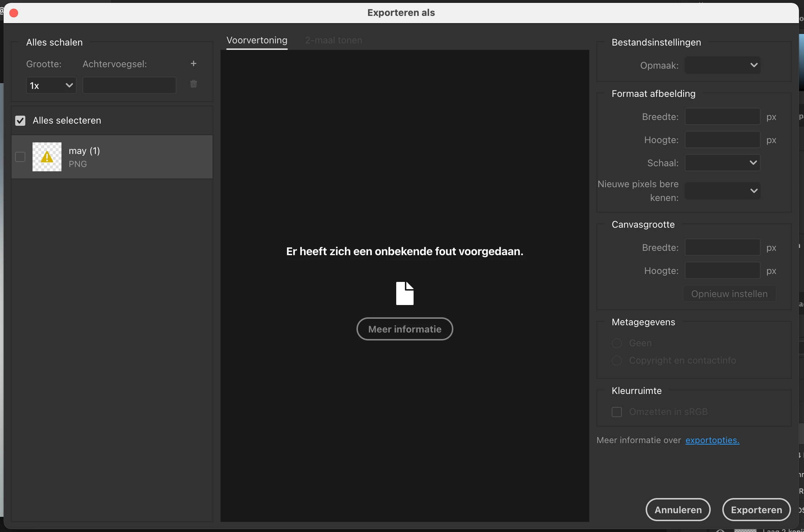The height and width of the screenshot is (532, 804).
Task: Switch to the 2-maal tonen tab
Action: click(333, 40)
